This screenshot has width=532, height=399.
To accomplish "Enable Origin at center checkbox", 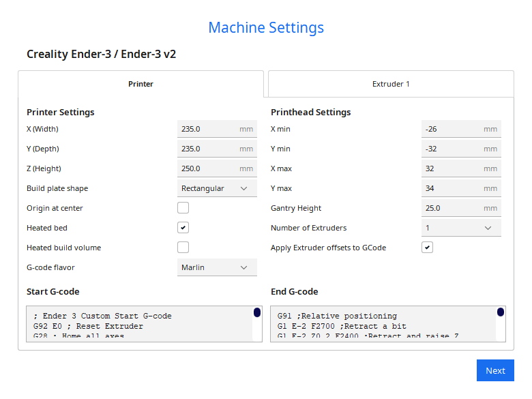I will click(x=183, y=207).
